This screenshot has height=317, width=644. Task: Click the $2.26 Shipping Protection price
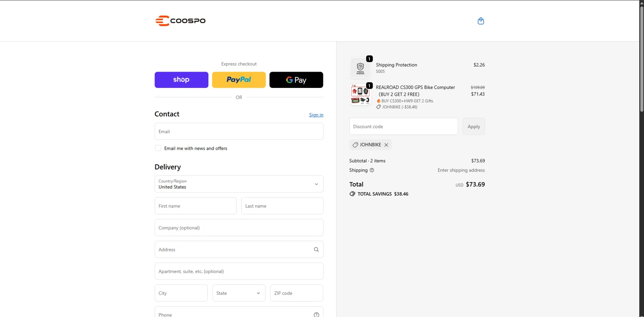479,65
